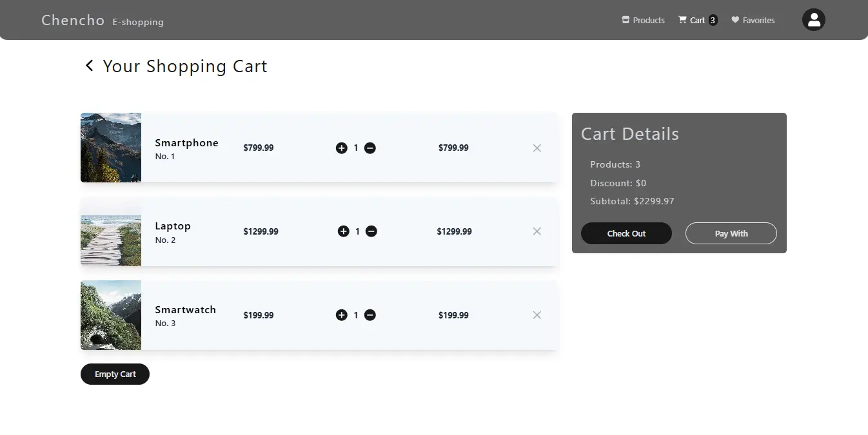The image size is (868, 435).
Task: Select the Pay With option
Action: [731, 233]
